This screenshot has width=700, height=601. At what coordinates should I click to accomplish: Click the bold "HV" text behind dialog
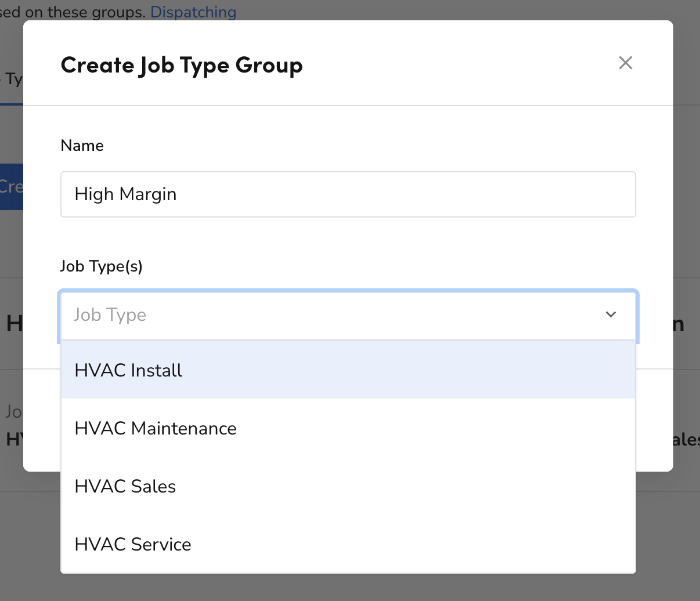coord(15,439)
